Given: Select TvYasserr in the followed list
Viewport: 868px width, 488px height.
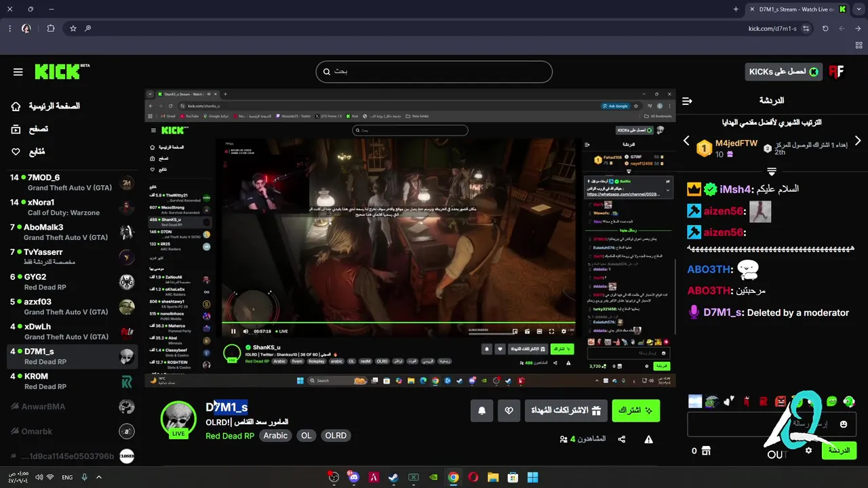Looking at the screenshot, I should coord(71,257).
